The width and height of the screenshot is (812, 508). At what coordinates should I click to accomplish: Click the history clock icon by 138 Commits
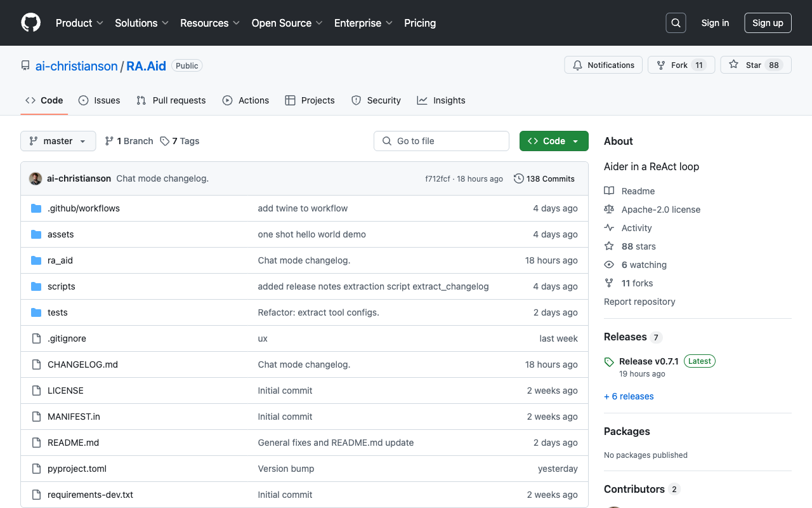tap(519, 178)
